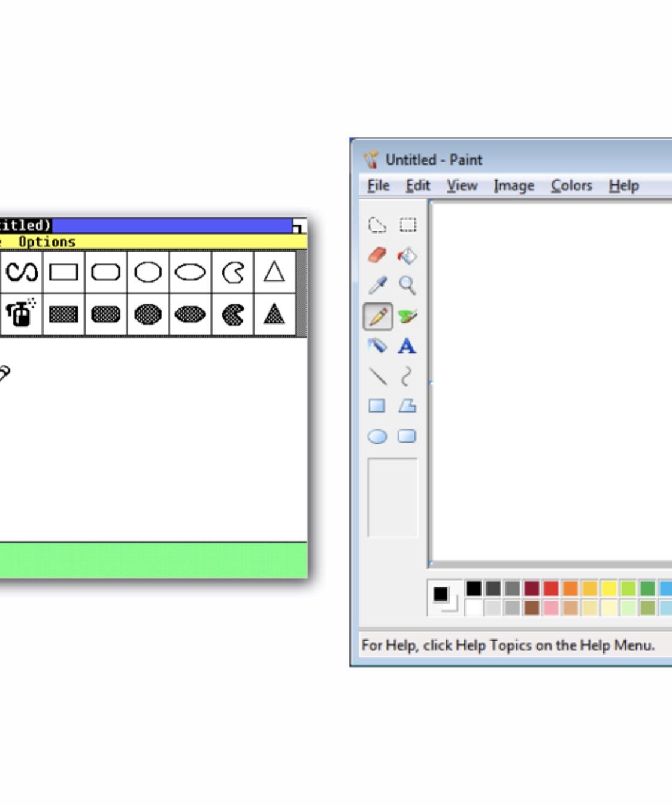Open the File menu
This screenshot has width=672, height=806.
tap(378, 186)
